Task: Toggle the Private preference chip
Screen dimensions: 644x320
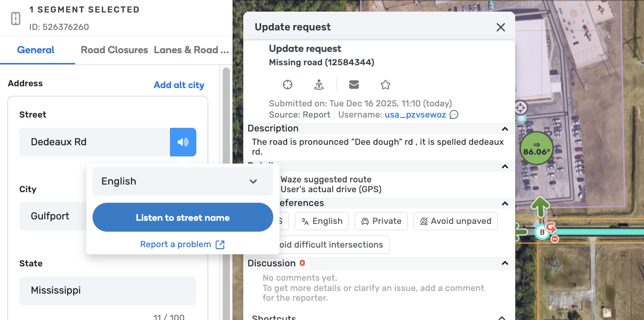Action: pos(381,221)
